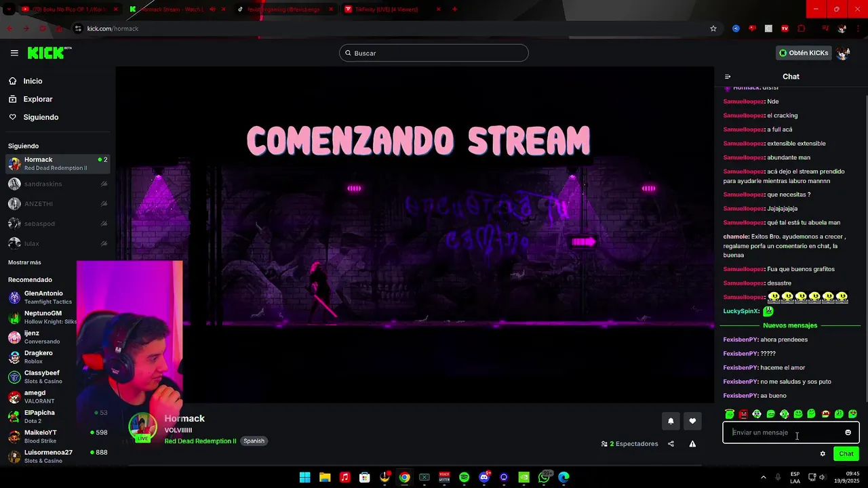Screen dimensions: 868x488
Task: Open the chat settings gear
Action: click(x=823, y=453)
